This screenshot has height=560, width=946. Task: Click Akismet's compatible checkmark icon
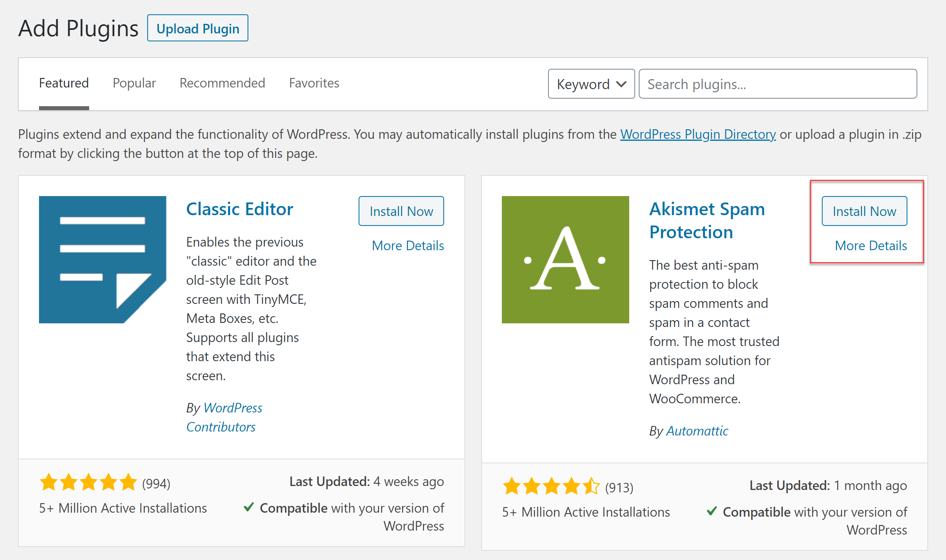712,511
